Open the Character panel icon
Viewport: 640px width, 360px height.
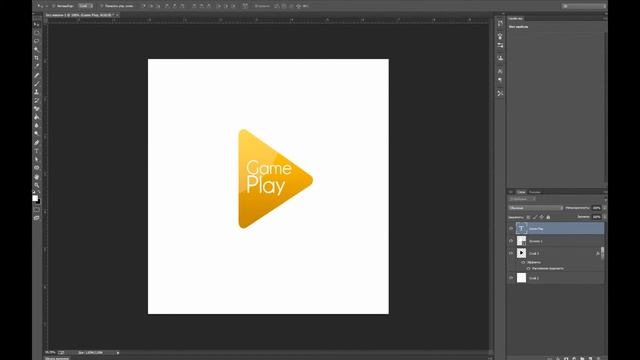click(x=500, y=71)
